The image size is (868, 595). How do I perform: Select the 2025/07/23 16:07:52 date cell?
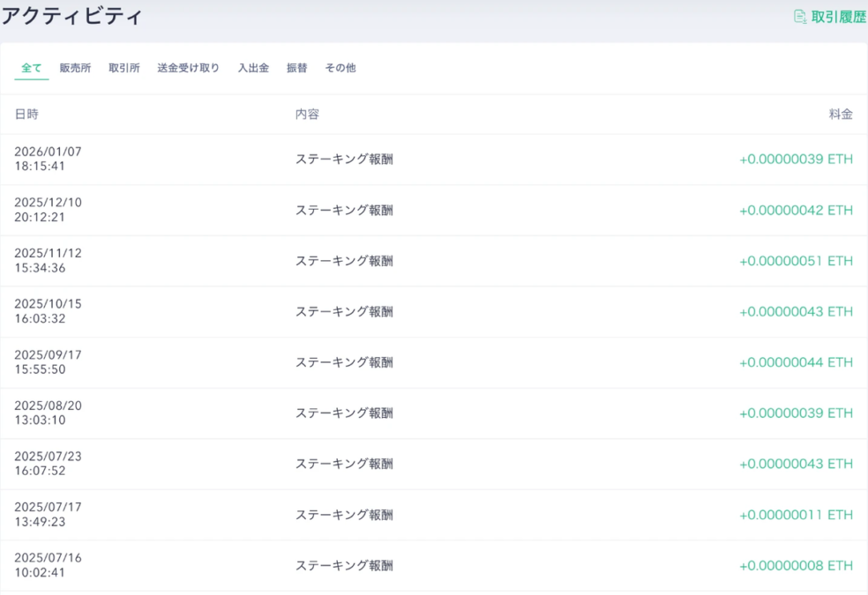tap(49, 464)
